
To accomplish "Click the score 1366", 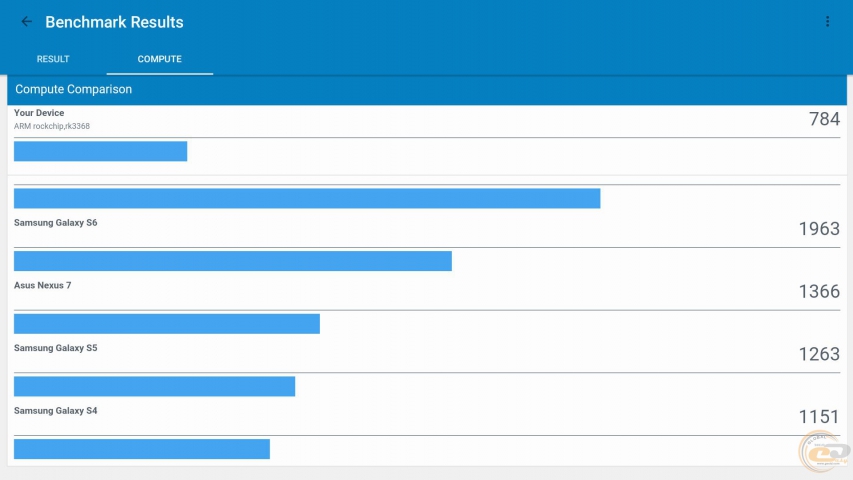I will click(x=819, y=292).
